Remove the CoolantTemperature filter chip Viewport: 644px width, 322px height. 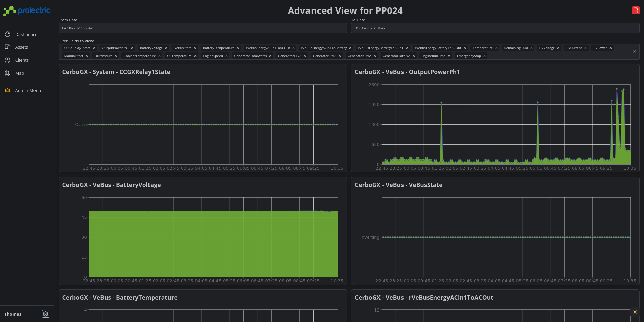click(x=159, y=56)
